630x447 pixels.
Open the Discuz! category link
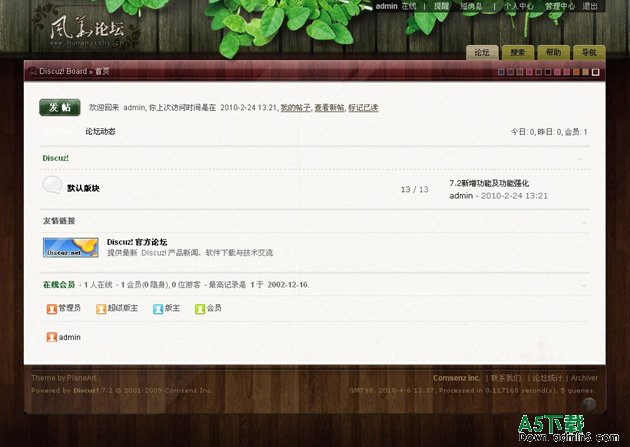click(x=55, y=158)
